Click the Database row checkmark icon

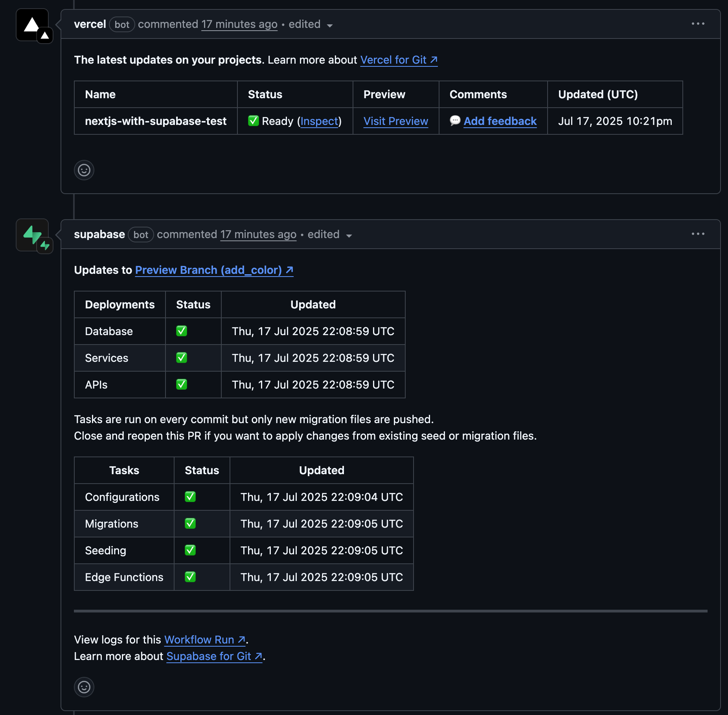pyautogui.click(x=182, y=331)
